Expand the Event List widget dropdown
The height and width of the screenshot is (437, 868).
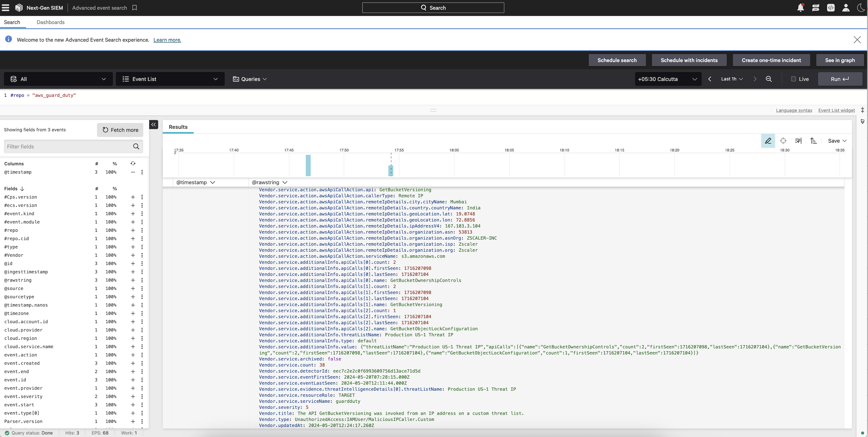170,79
